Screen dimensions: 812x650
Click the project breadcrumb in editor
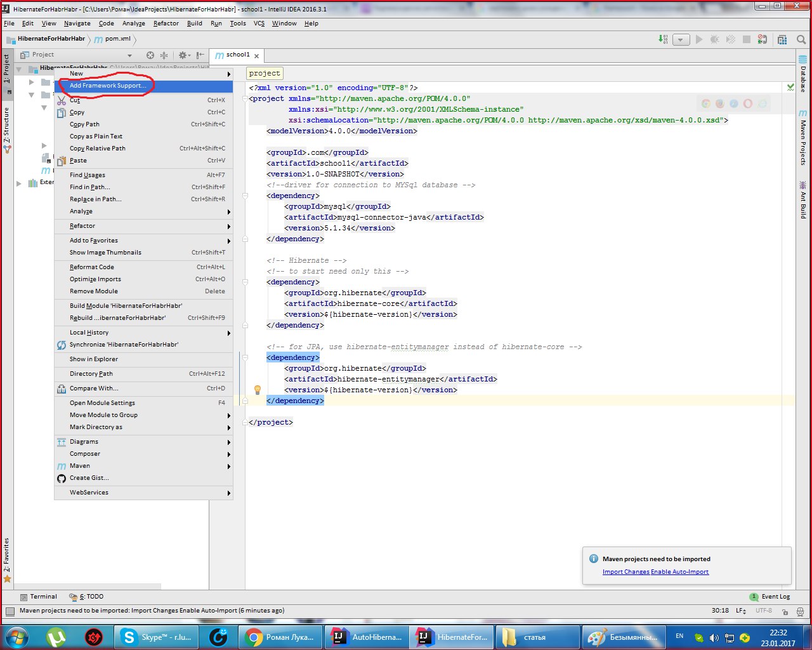tap(265, 73)
